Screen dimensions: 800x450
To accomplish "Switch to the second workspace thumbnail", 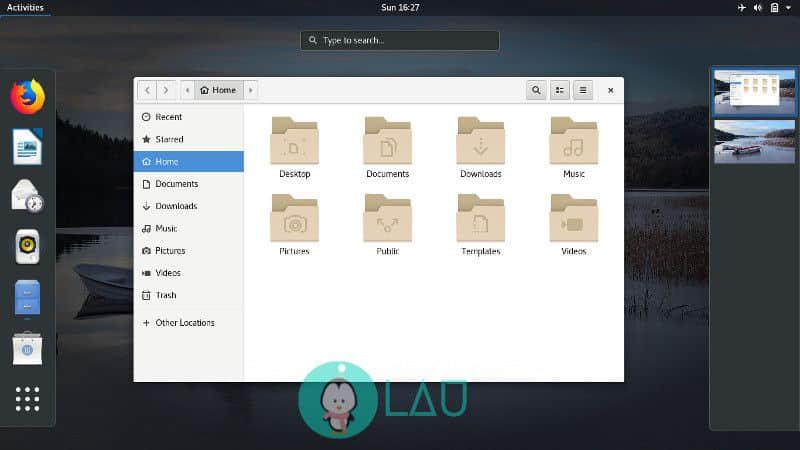I will pos(755,141).
